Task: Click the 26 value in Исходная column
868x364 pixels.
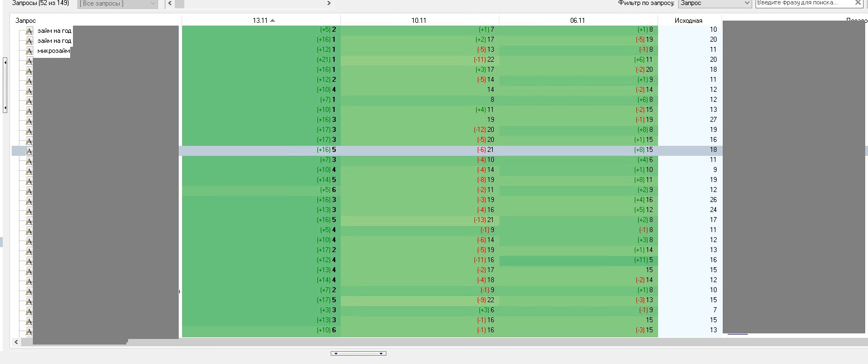Action: (713, 200)
